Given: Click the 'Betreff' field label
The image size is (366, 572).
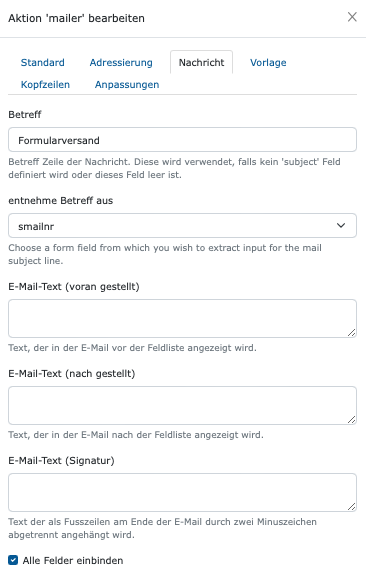Looking at the screenshot, I should 25,115.
